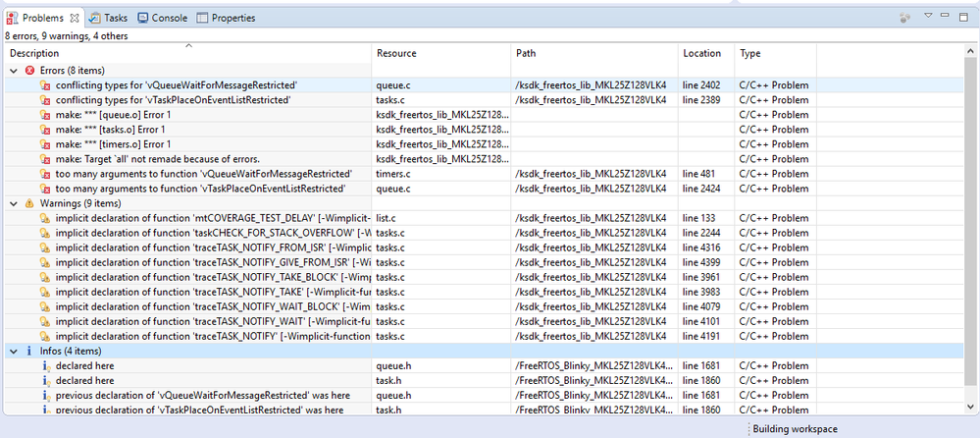Switch to the Tasks tab
This screenshot has width=980, height=438.
pos(115,18)
